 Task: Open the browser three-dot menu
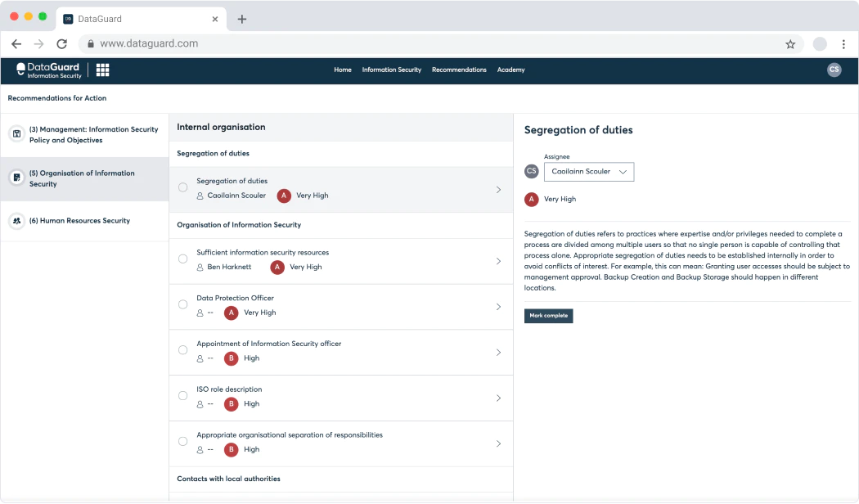click(x=843, y=44)
